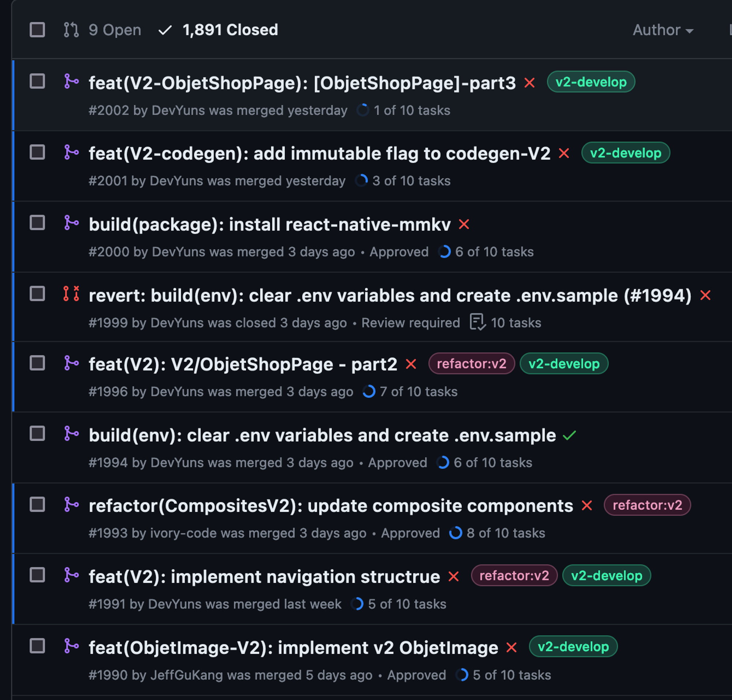This screenshot has width=732, height=700.
Task: Tick the select-all checkbox in the header
Action: [37, 30]
